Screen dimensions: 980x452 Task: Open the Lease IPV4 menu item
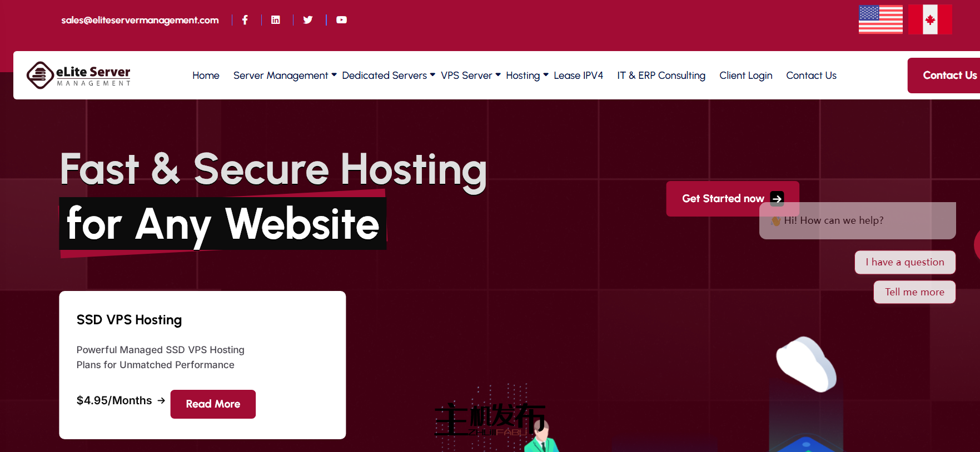[578, 76]
